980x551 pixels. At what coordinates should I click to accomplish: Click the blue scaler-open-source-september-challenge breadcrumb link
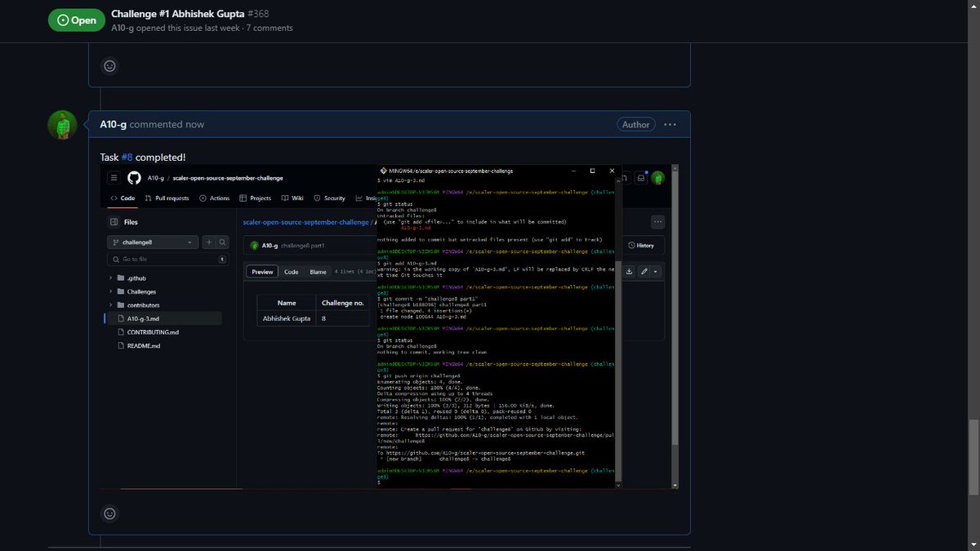305,222
